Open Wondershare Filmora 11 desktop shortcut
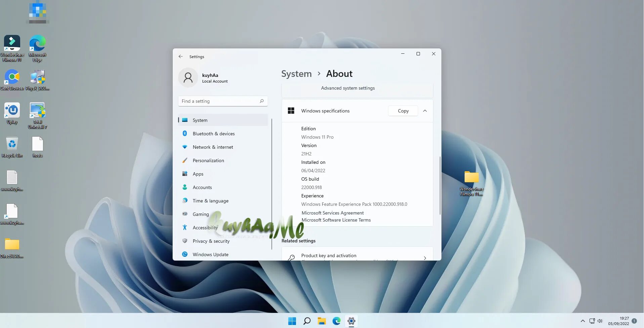The height and width of the screenshot is (328, 644). pos(12,48)
